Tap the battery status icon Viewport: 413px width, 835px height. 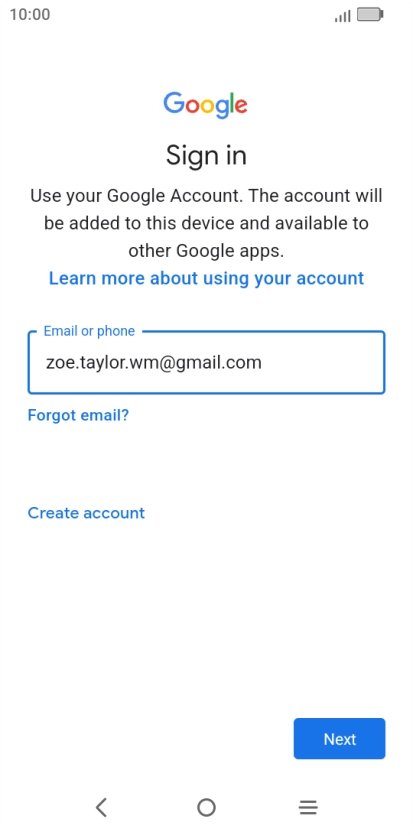370,14
